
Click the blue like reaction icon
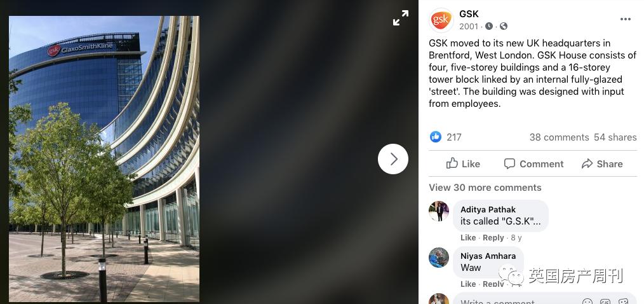click(435, 137)
